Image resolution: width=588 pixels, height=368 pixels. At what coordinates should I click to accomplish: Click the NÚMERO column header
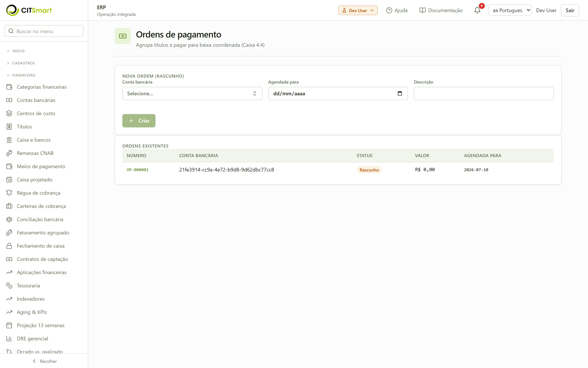136,155
